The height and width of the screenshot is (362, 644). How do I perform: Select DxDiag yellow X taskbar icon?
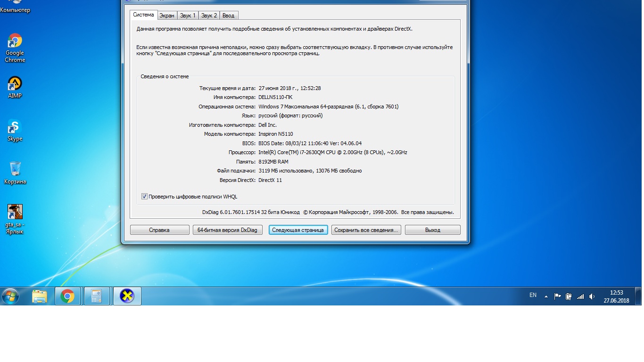tap(127, 296)
